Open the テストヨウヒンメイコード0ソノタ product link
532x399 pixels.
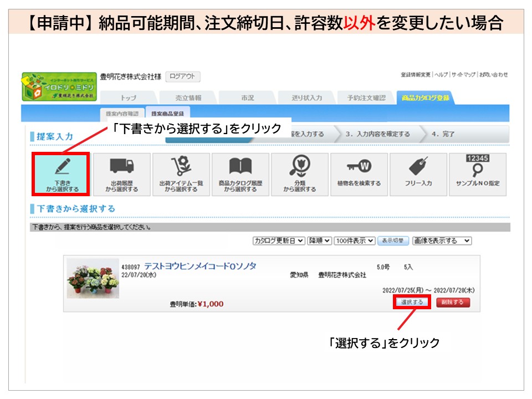(200, 267)
